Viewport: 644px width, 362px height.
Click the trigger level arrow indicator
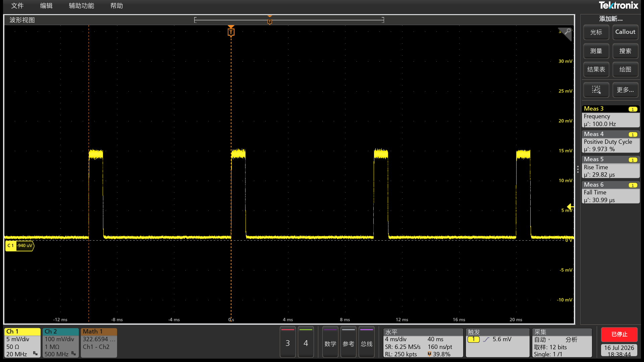[x=570, y=207]
